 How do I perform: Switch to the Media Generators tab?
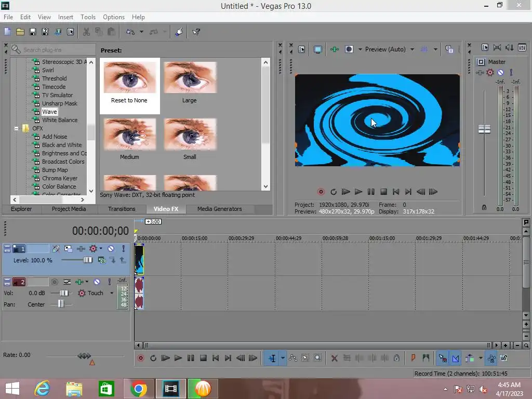coord(220,209)
